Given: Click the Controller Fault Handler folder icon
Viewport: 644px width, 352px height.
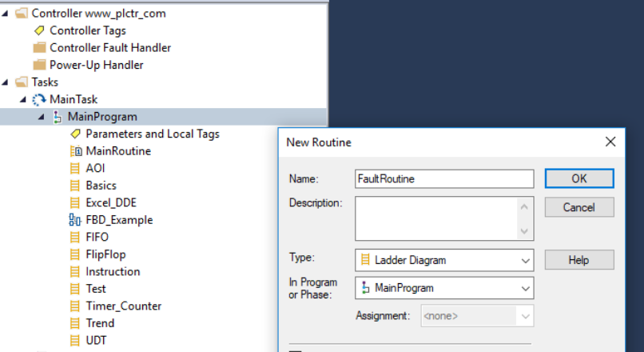Looking at the screenshot, I should click(39, 48).
